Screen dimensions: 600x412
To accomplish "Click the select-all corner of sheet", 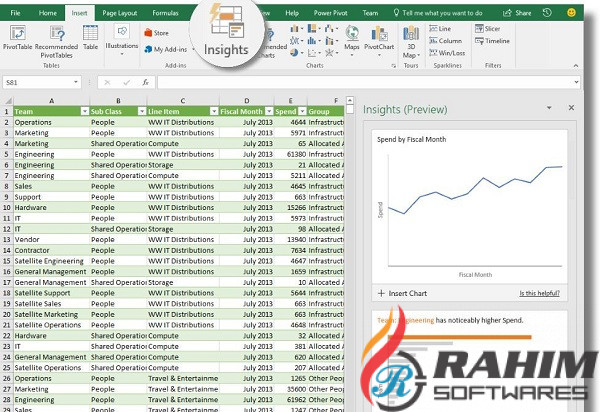I will pyautogui.click(x=8, y=101).
